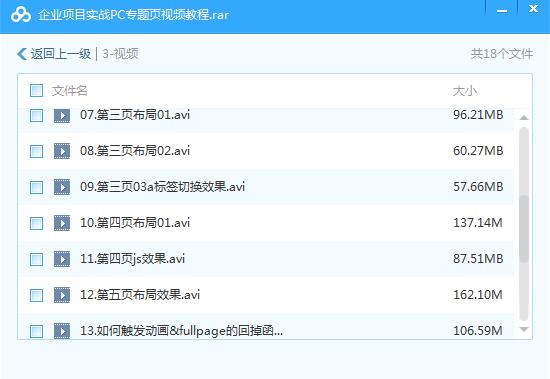Select checkbox for 09.第三页03a标签切换效果.avi
The width and height of the screenshot is (550, 379).
click(x=36, y=187)
